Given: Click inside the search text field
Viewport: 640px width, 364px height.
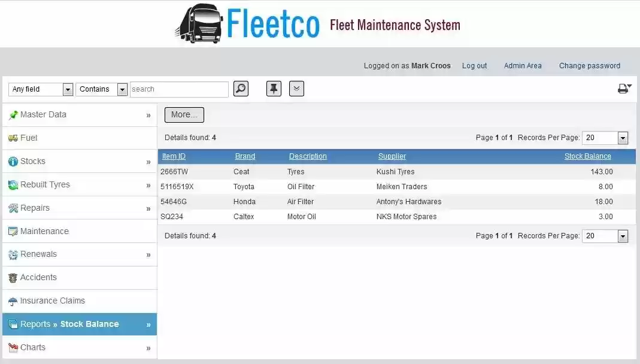Looking at the screenshot, I should tap(178, 89).
